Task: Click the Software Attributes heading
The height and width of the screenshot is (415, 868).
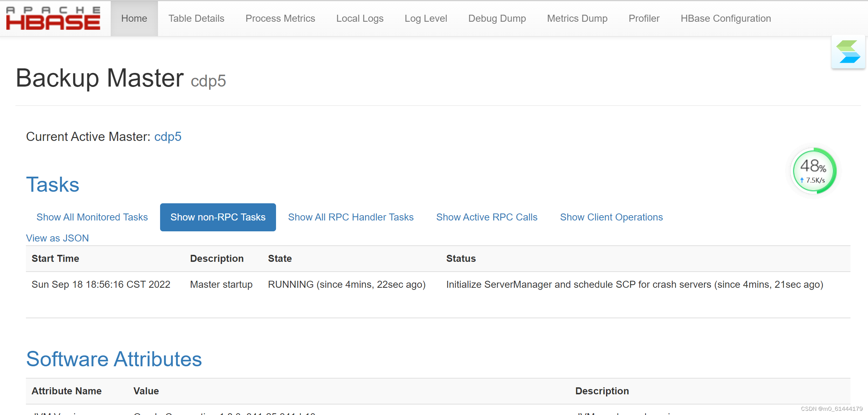Action: click(x=114, y=359)
